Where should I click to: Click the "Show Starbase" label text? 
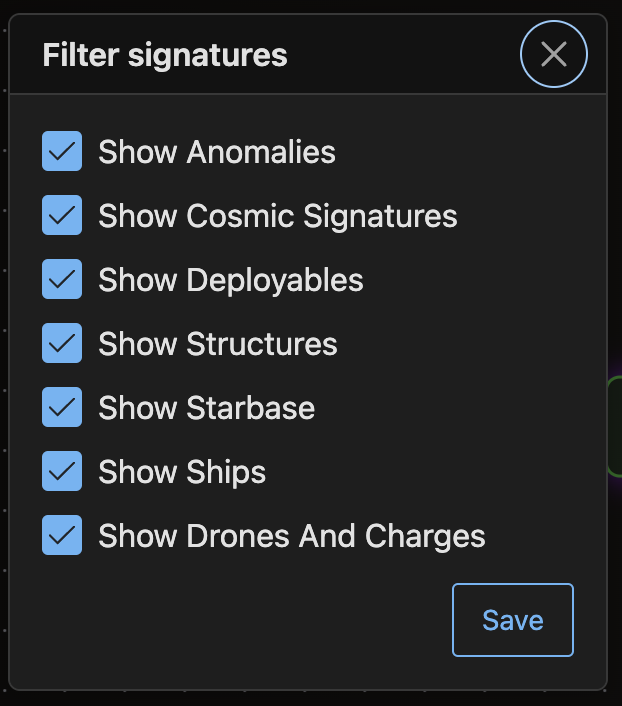[x=206, y=408]
